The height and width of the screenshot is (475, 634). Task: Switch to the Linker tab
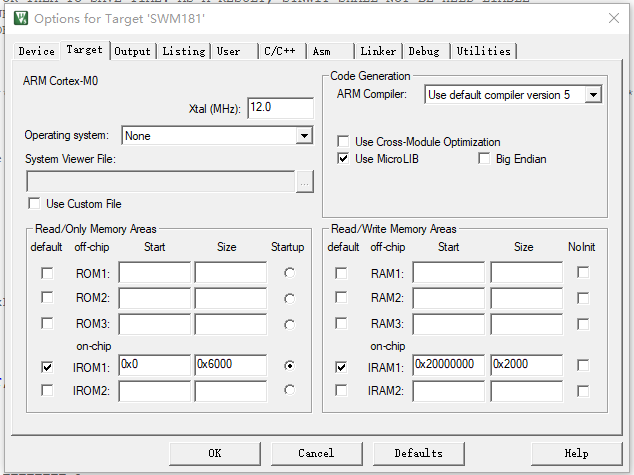click(378, 51)
